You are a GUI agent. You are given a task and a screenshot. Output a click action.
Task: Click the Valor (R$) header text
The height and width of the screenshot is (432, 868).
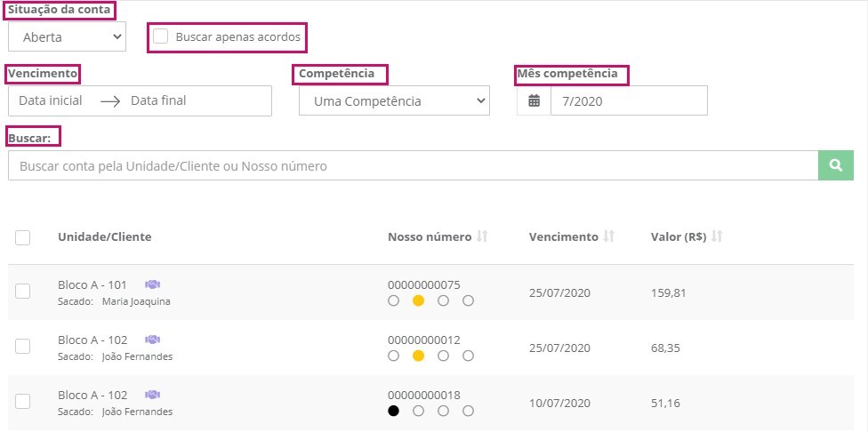pyautogui.click(x=679, y=236)
